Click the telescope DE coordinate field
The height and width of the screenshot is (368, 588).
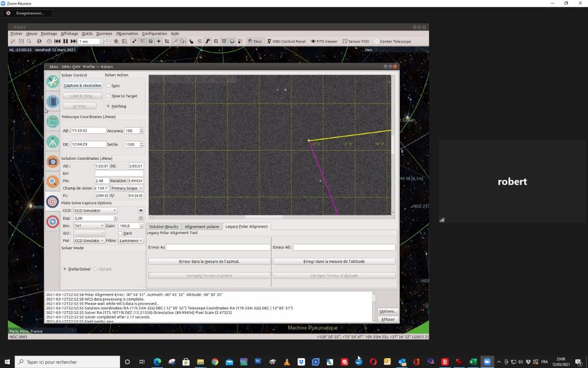[88, 144]
